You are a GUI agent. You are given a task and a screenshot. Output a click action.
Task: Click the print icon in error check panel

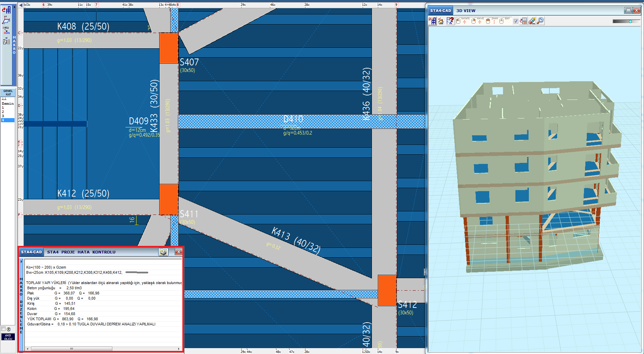[x=163, y=252]
